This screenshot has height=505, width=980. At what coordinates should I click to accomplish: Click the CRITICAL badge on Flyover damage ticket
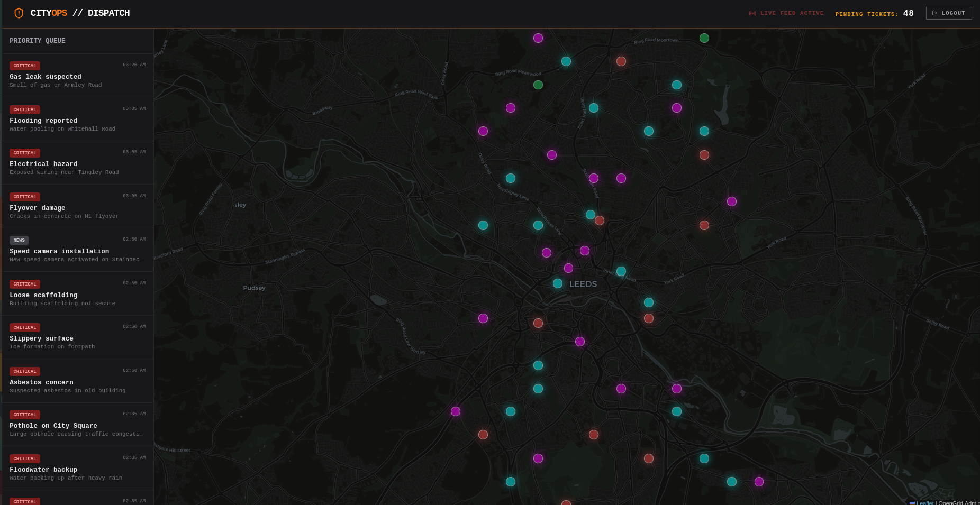click(x=25, y=197)
